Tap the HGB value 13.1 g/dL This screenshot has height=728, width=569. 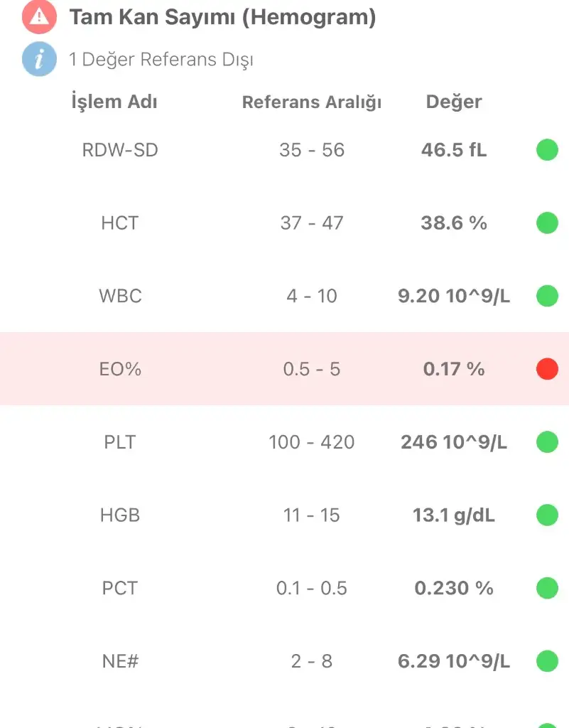(x=454, y=515)
